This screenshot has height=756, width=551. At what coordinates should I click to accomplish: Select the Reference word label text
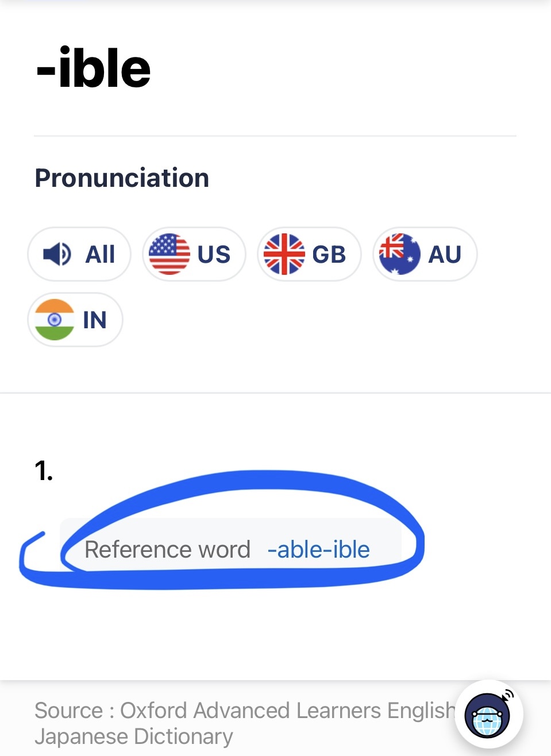point(167,550)
